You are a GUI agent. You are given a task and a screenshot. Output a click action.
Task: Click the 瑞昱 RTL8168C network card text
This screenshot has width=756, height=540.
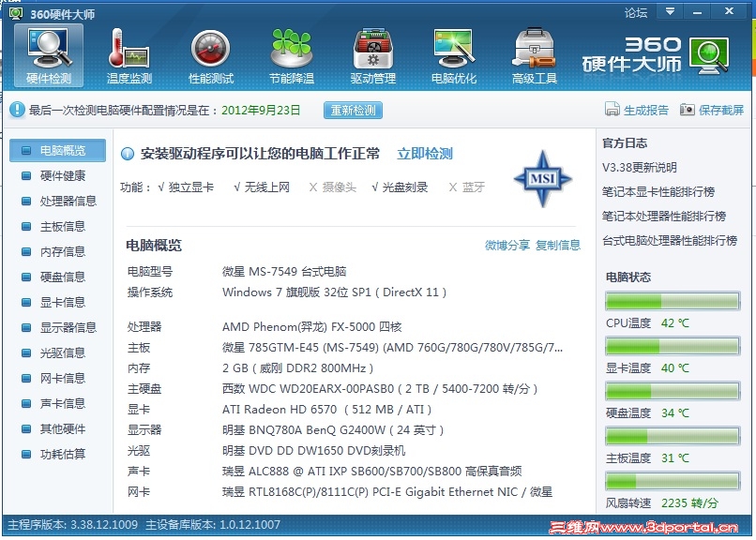click(387, 492)
